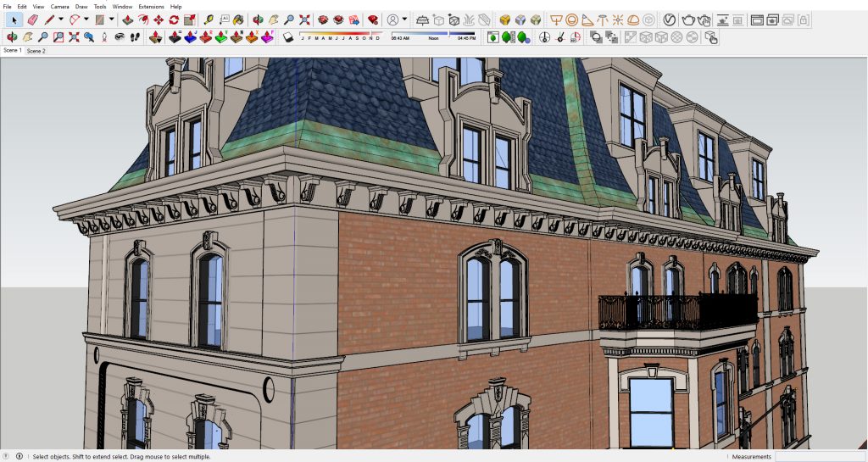The height and width of the screenshot is (462, 868).
Task: Select the Move tool
Action: [159, 19]
